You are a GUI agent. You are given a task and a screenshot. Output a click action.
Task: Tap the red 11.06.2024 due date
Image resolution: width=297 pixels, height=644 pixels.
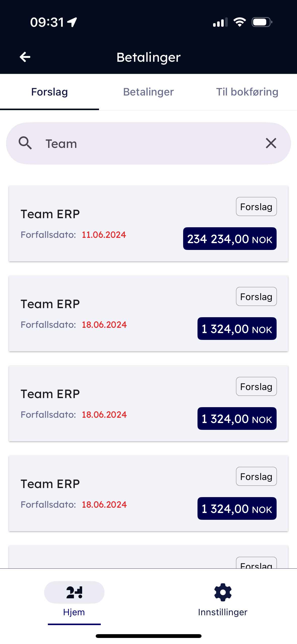pos(104,235)
